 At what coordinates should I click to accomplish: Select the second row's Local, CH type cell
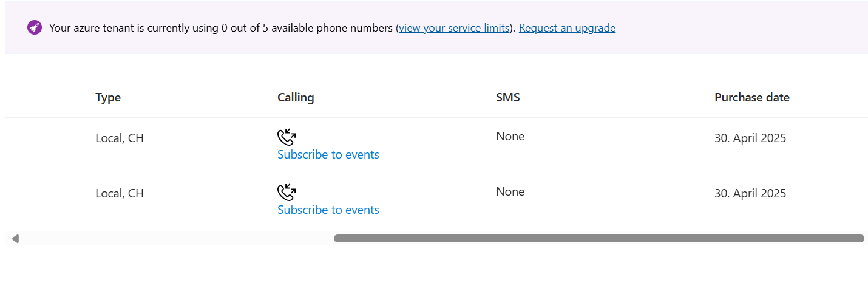(120, 194)
